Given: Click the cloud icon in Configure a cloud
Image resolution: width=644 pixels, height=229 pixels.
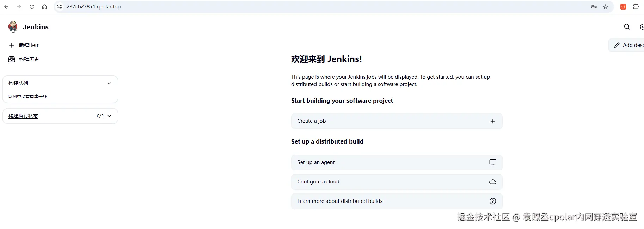Looking at the screenshot, I should coord(493,182).
